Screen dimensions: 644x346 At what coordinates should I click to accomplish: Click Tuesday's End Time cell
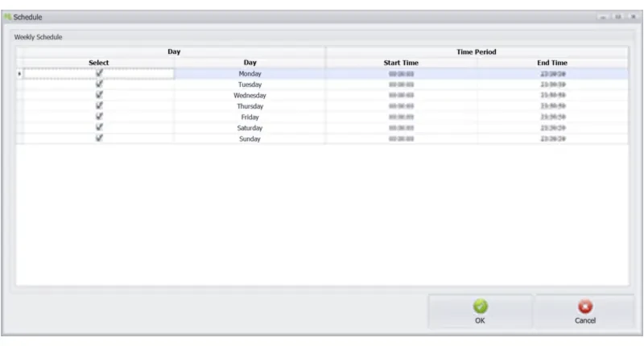pyautogui.click(x=552, y=84)
